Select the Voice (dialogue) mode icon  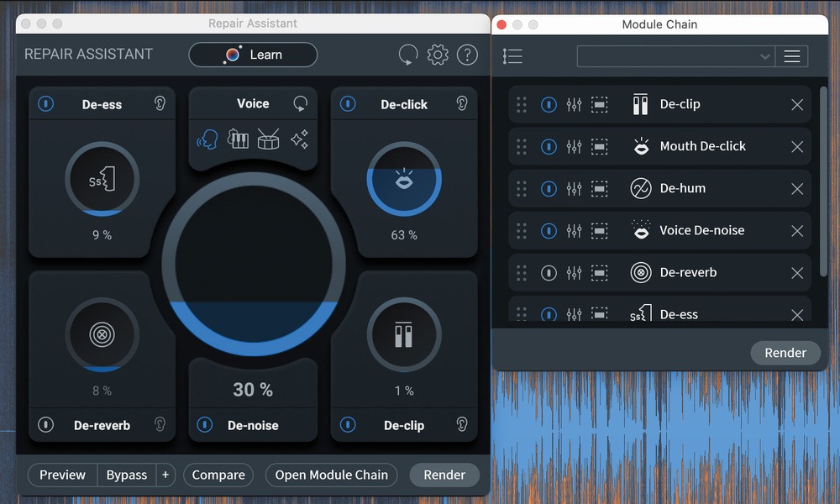pyautogui.click(x=207, y=139)
